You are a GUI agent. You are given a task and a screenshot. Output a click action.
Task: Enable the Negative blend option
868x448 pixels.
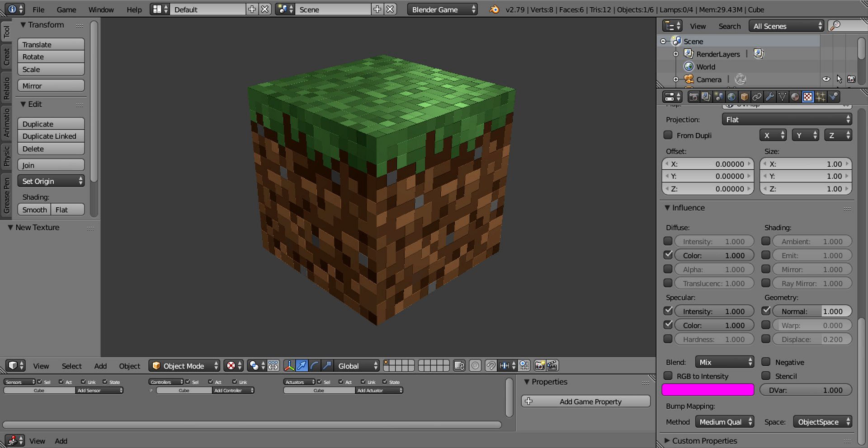pos(766,362)
